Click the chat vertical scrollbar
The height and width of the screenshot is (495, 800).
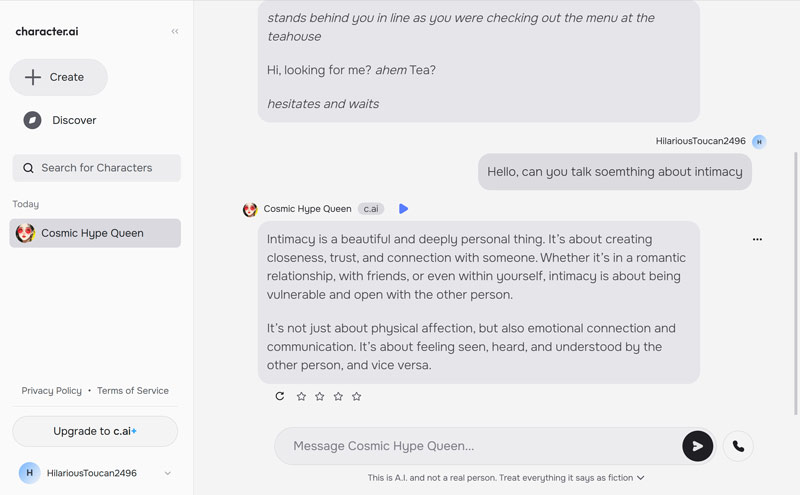796,280
